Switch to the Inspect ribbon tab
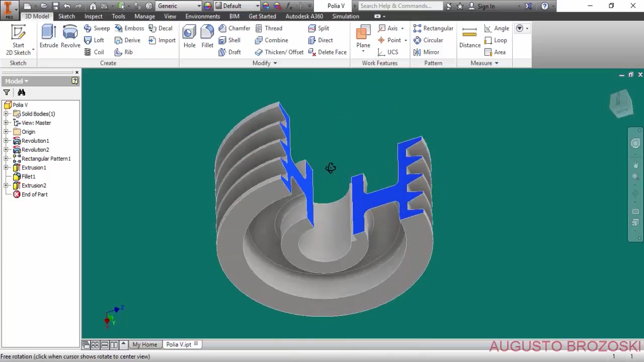Viewport: 644px width, 362px height. tap(93, 16)
